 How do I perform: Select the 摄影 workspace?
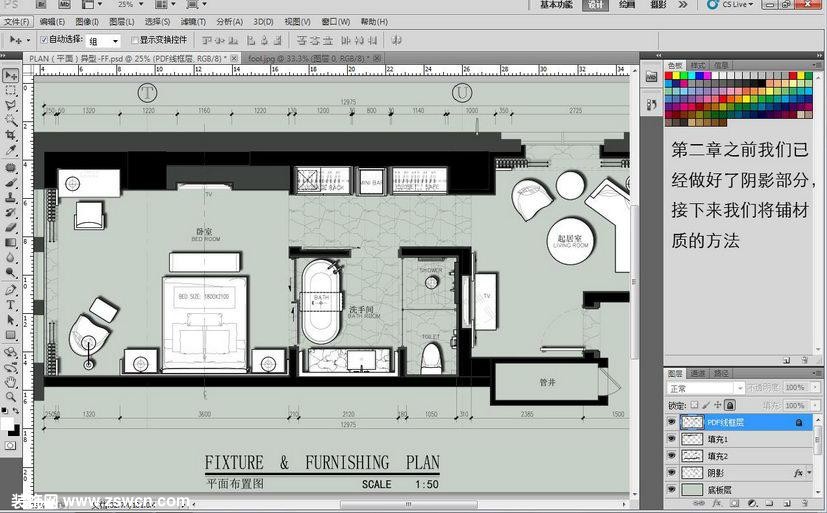pyautogui.click(x=658, y=5)
